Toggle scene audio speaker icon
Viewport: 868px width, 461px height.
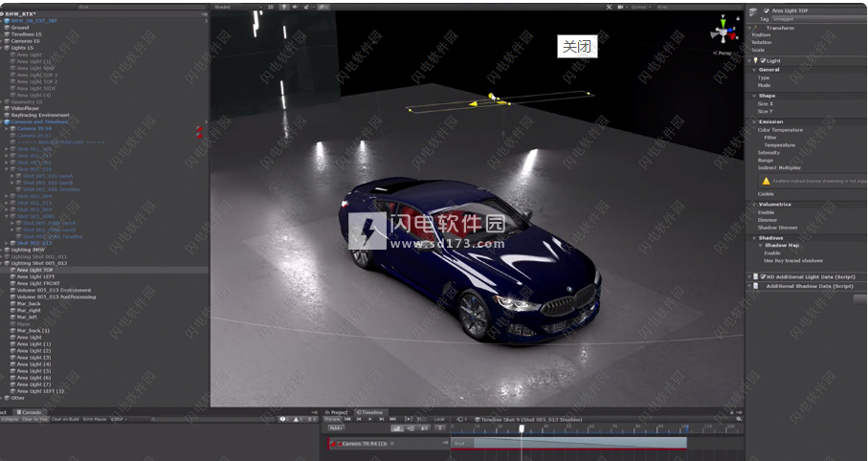[x=295, y=8]
